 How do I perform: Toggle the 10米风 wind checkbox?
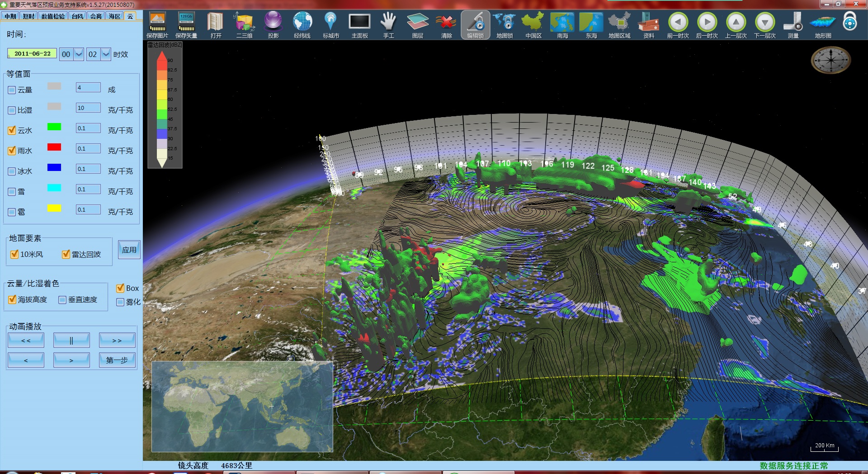(14, 254)
